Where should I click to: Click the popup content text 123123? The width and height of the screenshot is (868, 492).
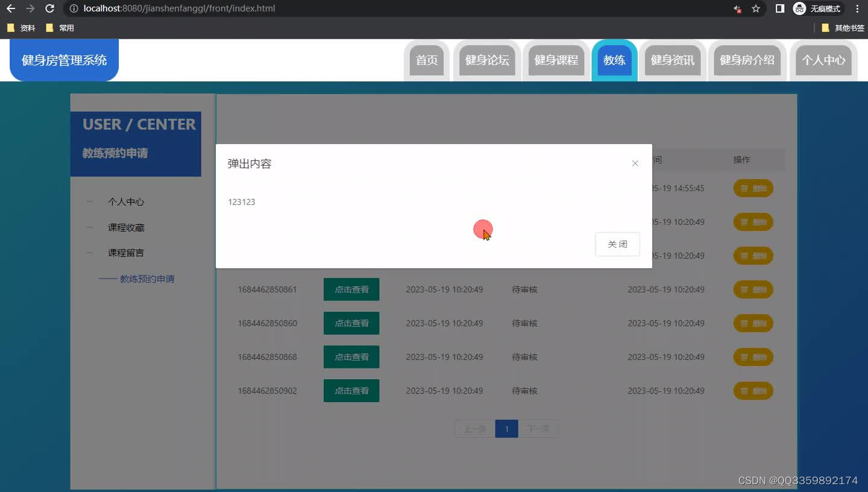(x=242, y=202)
